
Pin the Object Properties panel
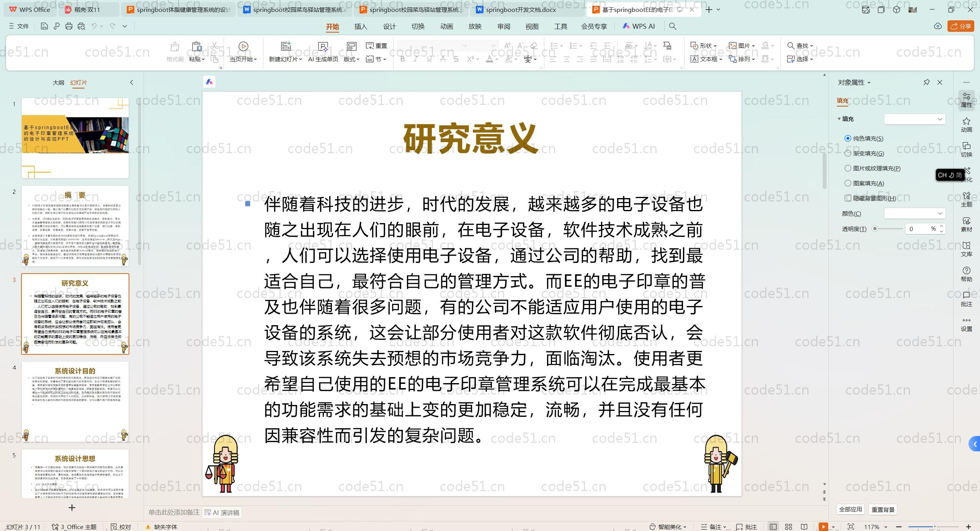pos(926,82)
